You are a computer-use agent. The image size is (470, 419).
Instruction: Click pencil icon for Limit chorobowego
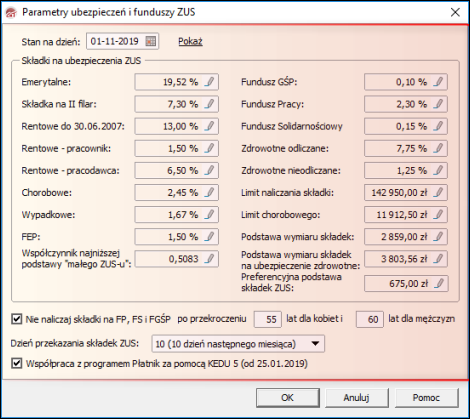(x=438, y=214)
